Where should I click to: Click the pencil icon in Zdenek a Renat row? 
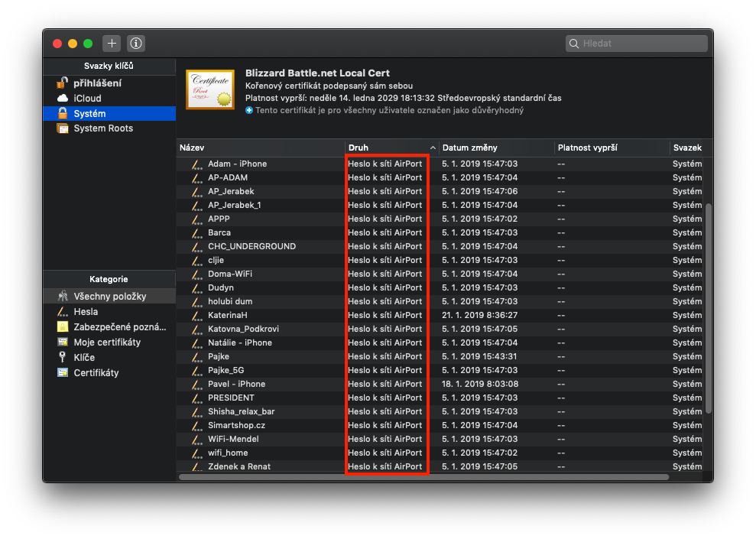pyautogui.click(x=196, y=466)
